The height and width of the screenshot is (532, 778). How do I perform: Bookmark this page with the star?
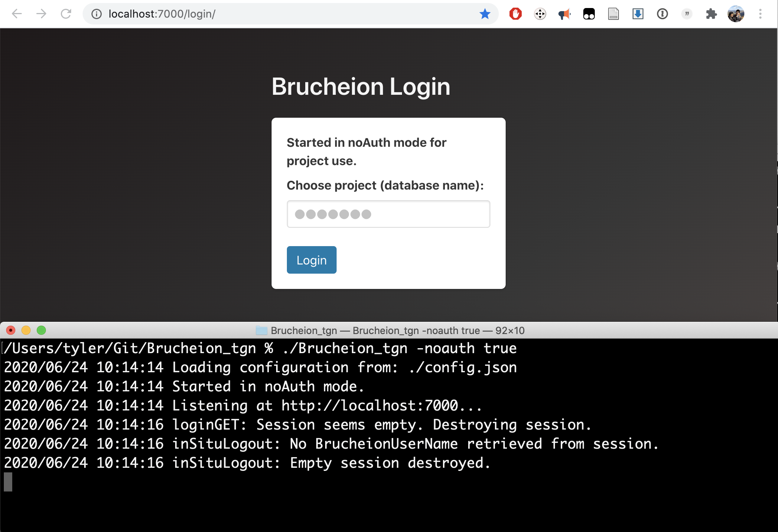(x=485, y=14)
